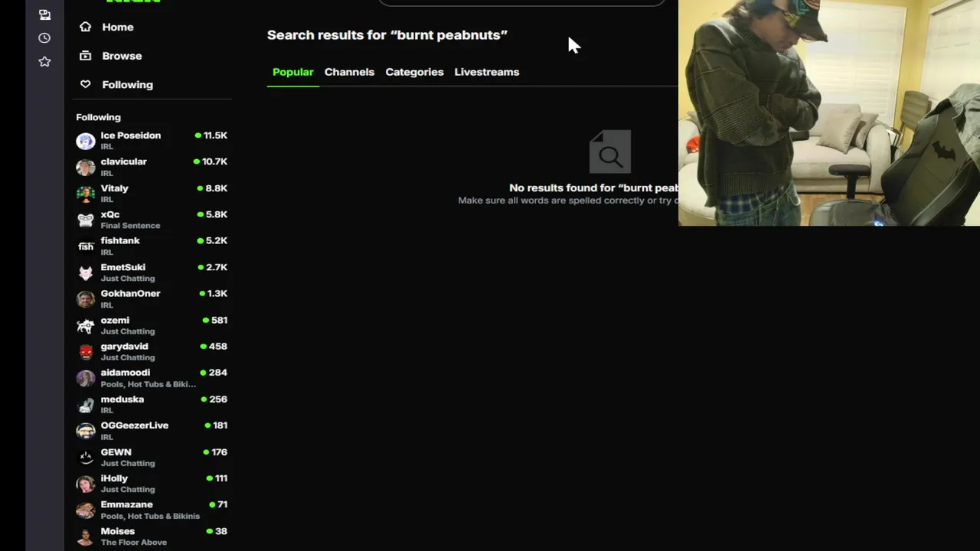
Task: Click xQc's Final Sentence category label
Action: pos(130,226)
